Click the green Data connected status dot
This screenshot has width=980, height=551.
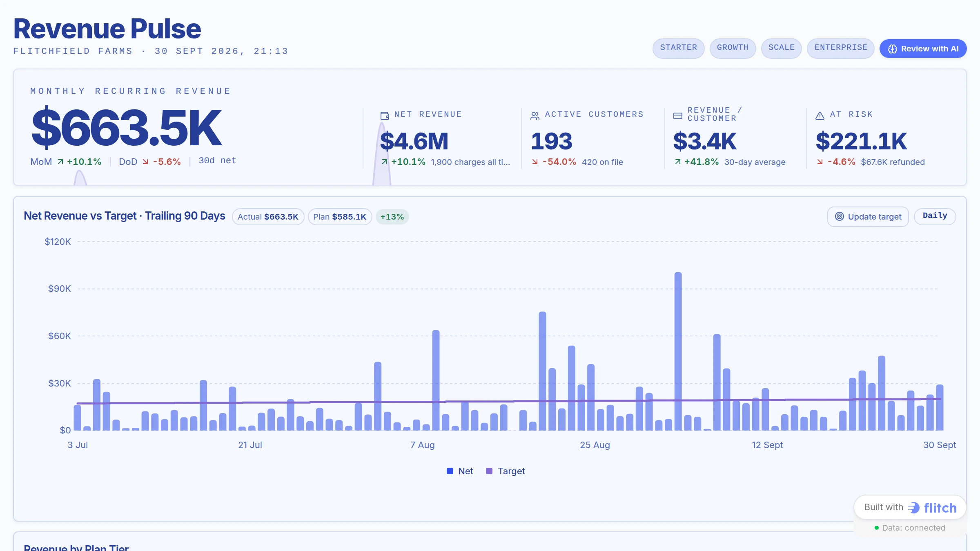click(x=876, y=528)
